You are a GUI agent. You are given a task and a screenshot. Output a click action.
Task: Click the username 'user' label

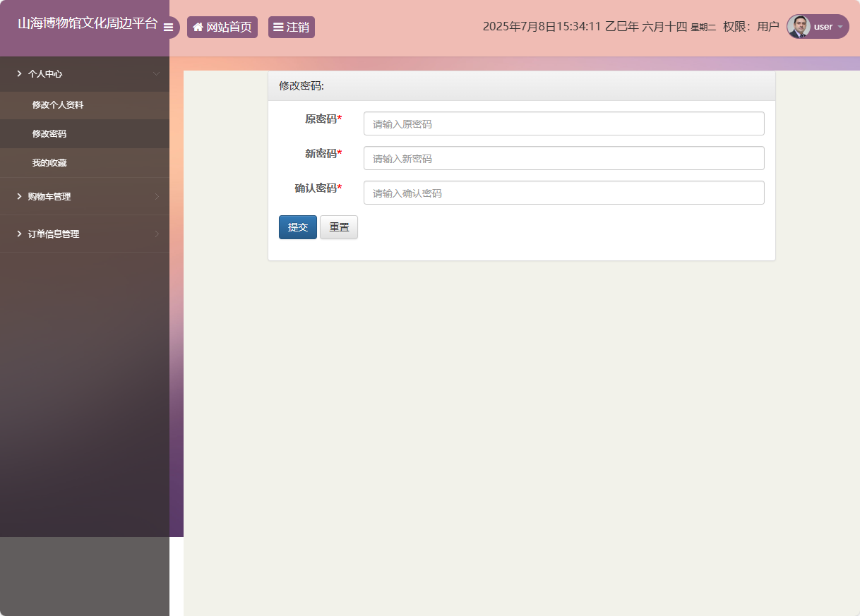tap(823, 27)
